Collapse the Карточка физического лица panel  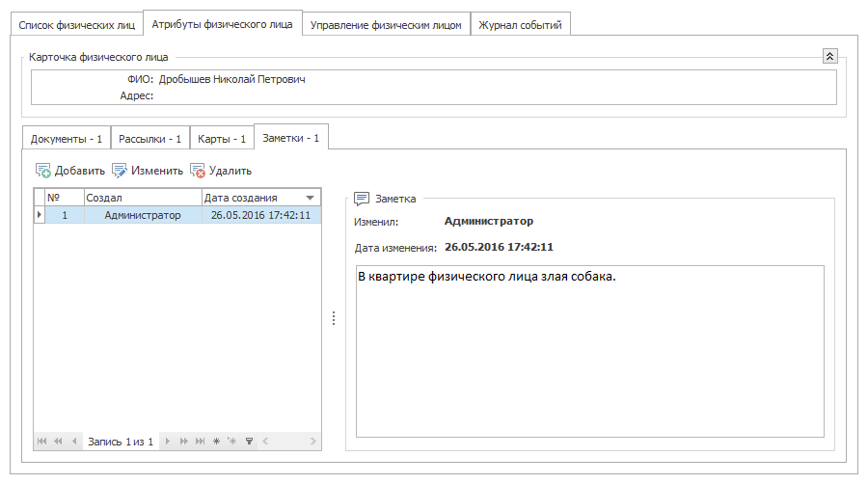(829, 56)
